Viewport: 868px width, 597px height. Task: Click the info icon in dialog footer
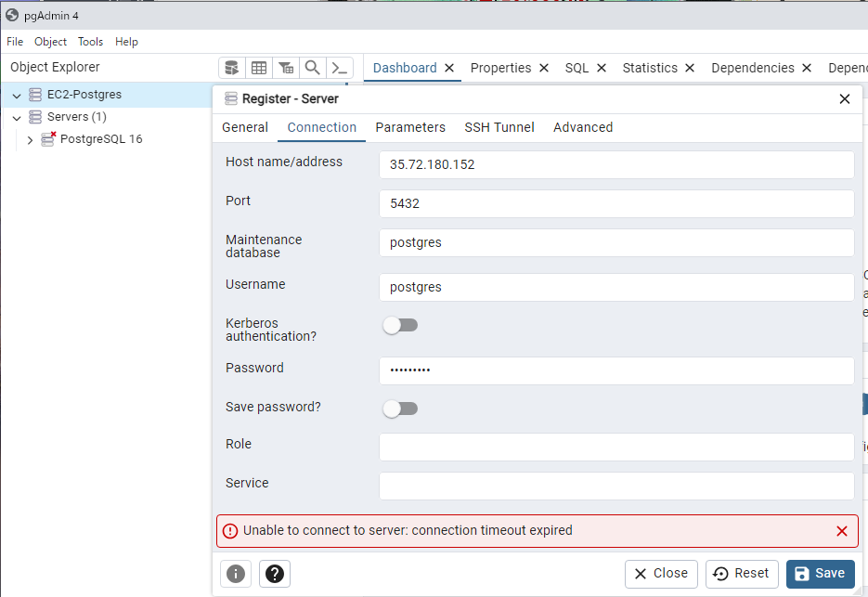tap(236, 574)
